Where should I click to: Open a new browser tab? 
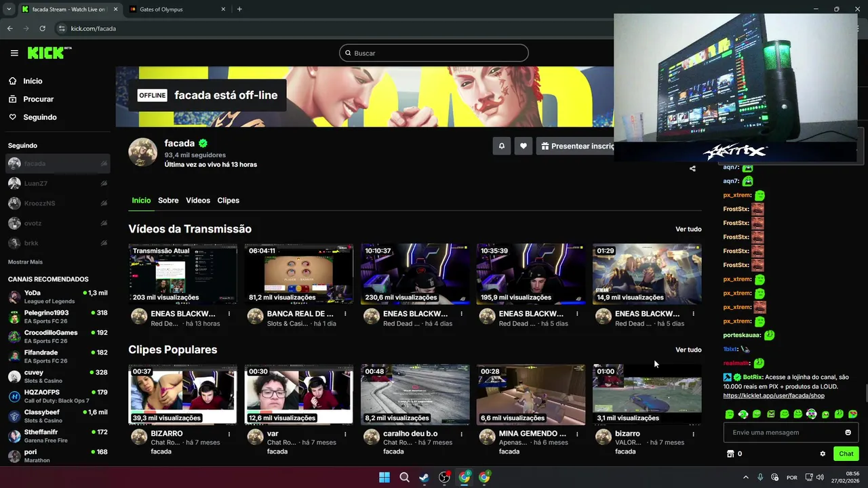(239, 9)
